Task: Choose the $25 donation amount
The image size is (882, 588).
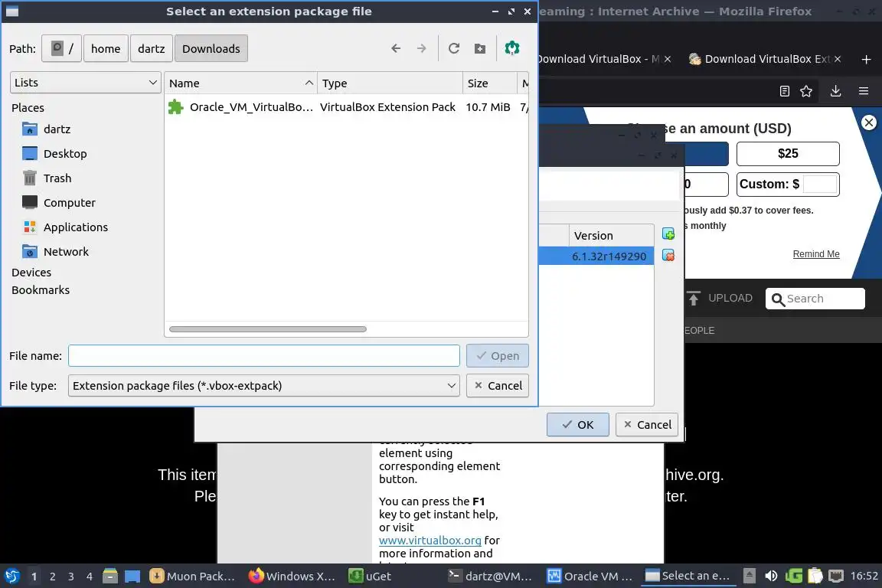Action: pos(788,154)
